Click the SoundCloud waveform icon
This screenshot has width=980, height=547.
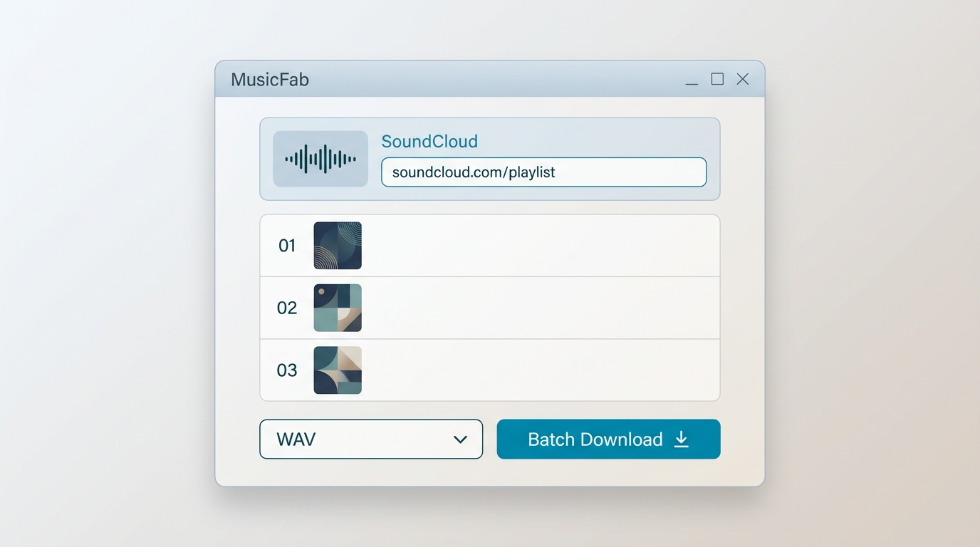point(320,159)
